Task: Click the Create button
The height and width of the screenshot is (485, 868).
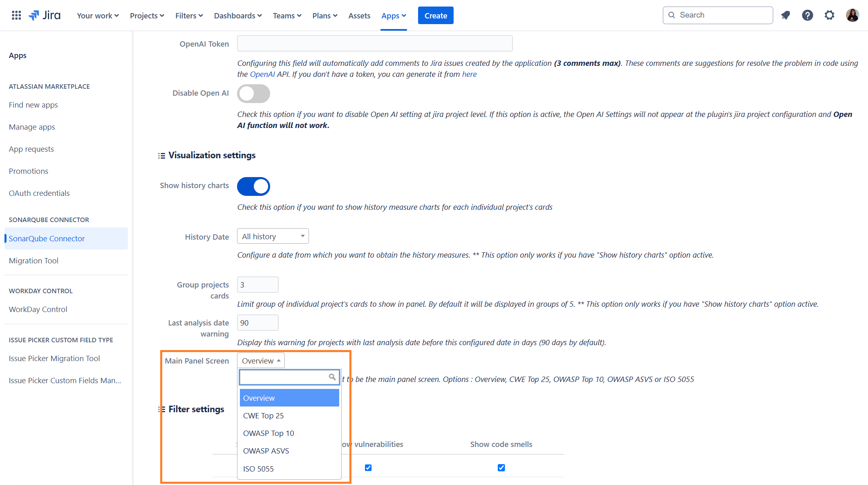Action: pyautogui.click(x=436, y=16)
